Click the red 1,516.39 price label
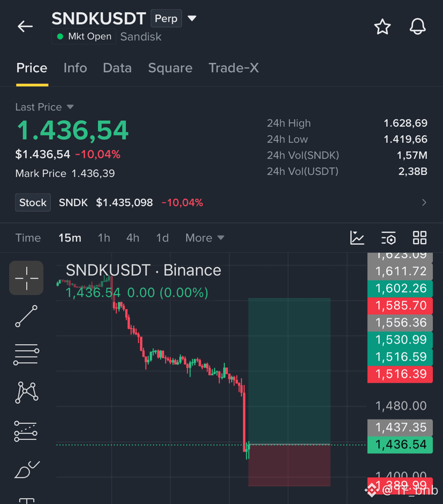This screenshot has width=443, height=504. coord(400,374)
